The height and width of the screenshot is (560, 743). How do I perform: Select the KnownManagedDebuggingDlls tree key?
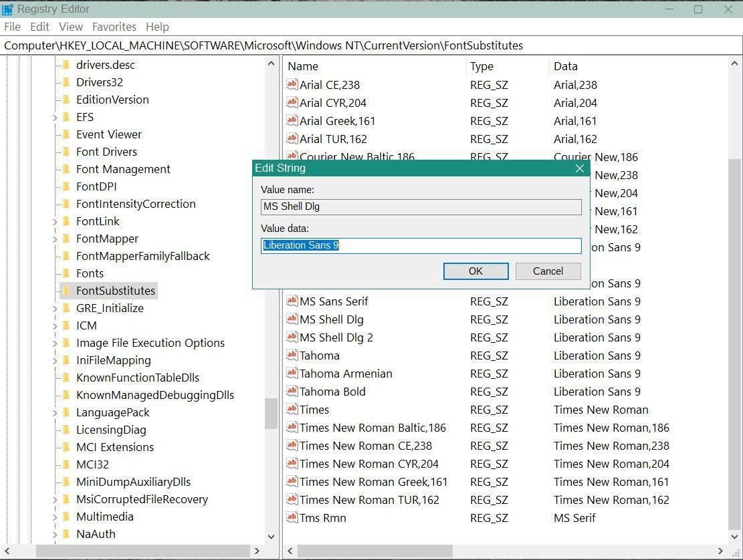(155, 395)
